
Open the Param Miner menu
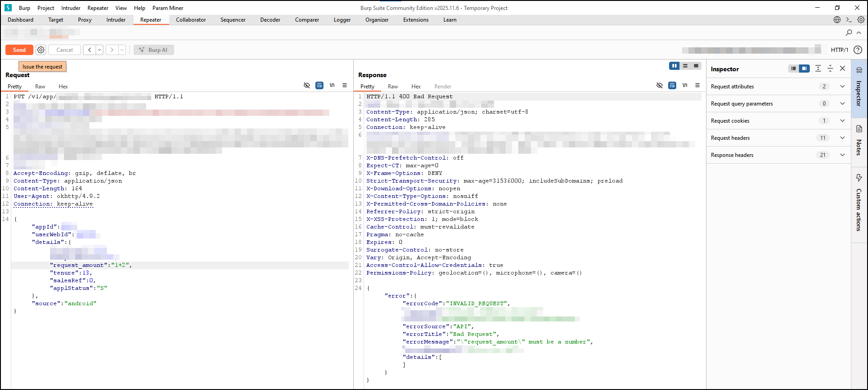point(168,8)
